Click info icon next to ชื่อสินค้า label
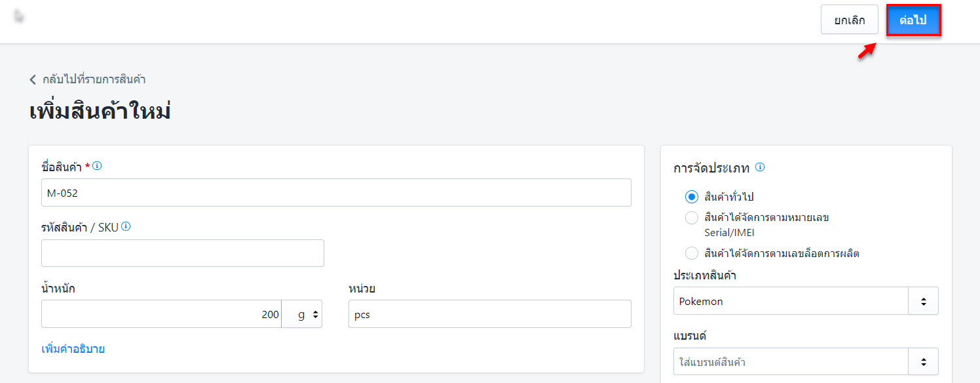The image size is (980, 383). [97, 166]
